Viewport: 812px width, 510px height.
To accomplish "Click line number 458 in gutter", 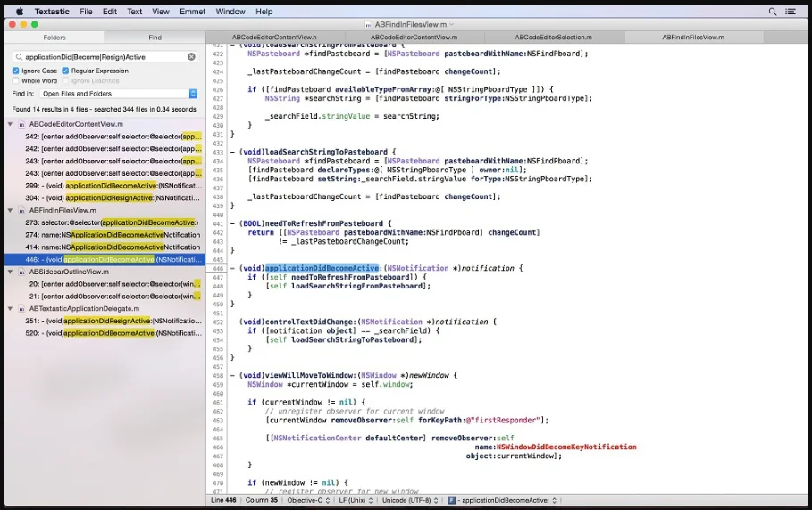I will tap(218, 376).
